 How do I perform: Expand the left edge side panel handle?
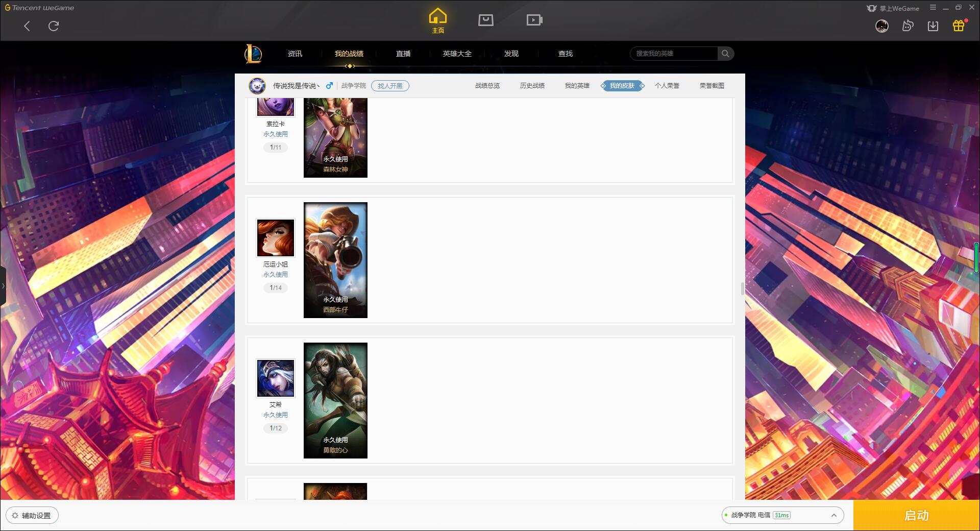[3, 286]
